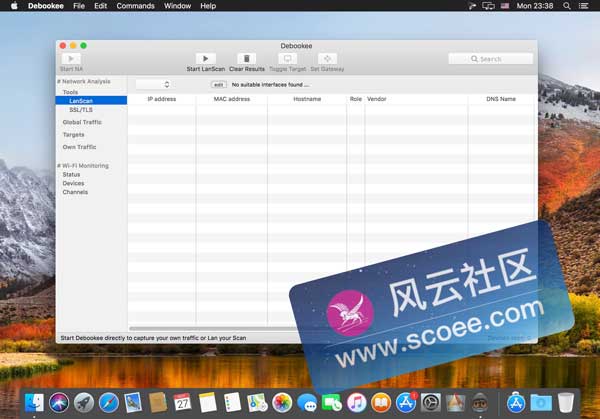The width and height of the screenshot is (600, 419).
Task: Select Devices in the sidebar
Action: point(73,183)
